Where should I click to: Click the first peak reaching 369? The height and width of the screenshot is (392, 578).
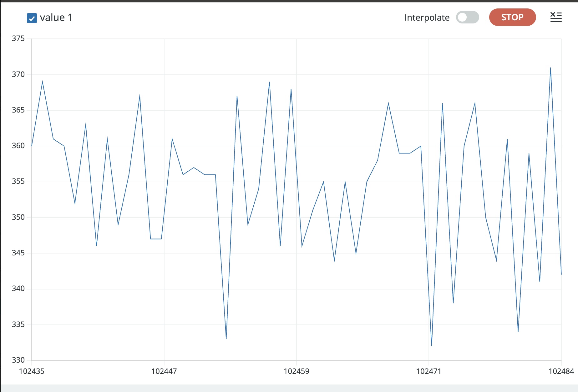coord(43,81)
